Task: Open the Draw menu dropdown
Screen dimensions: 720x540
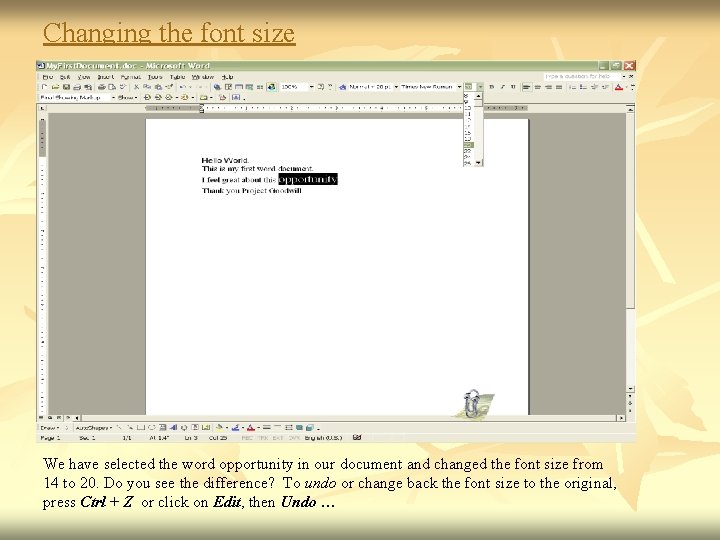Action: [x=50, y=428]
